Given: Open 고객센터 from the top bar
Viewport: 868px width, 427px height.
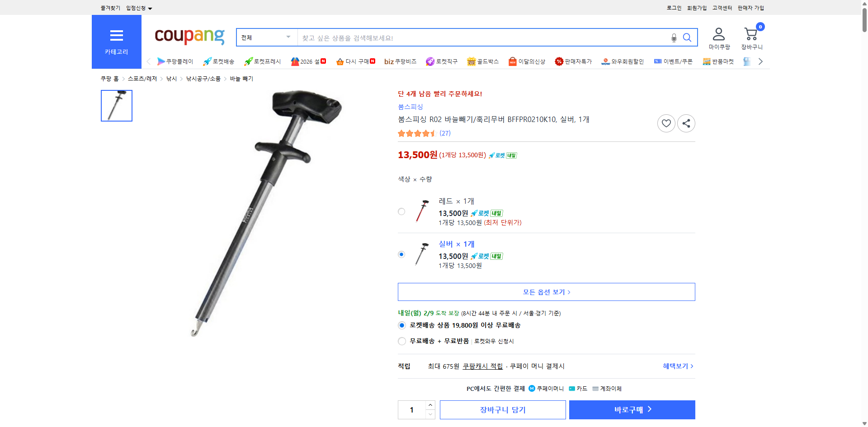Looking at the screenshot, I should pos(722,8).
